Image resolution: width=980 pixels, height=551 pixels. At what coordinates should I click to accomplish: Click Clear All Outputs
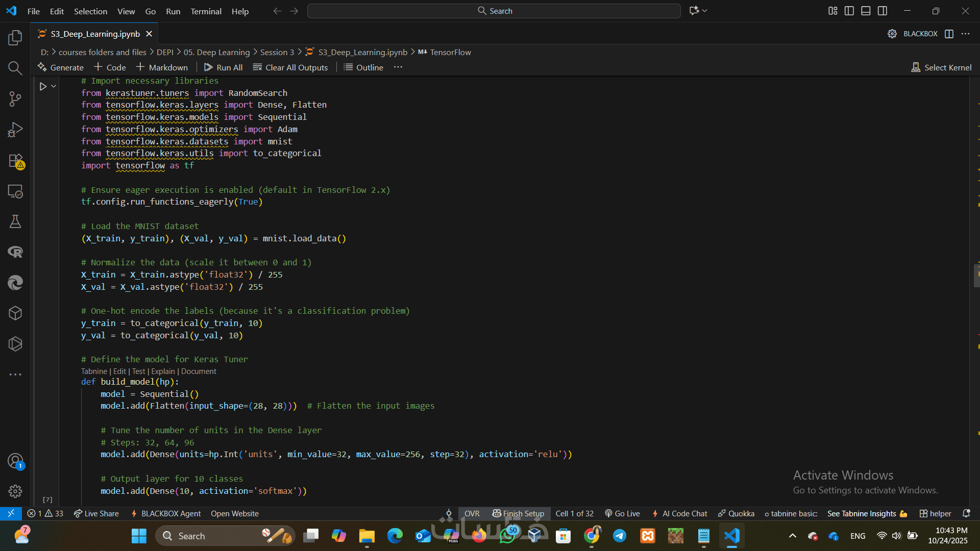coord(290,67)
